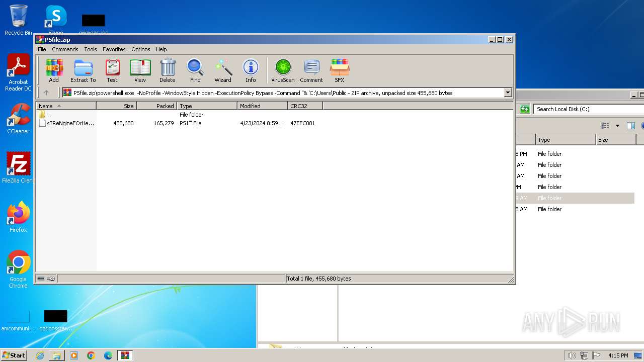Click the Info toolbar icon
644x362 pixels.
pos(251,70)
